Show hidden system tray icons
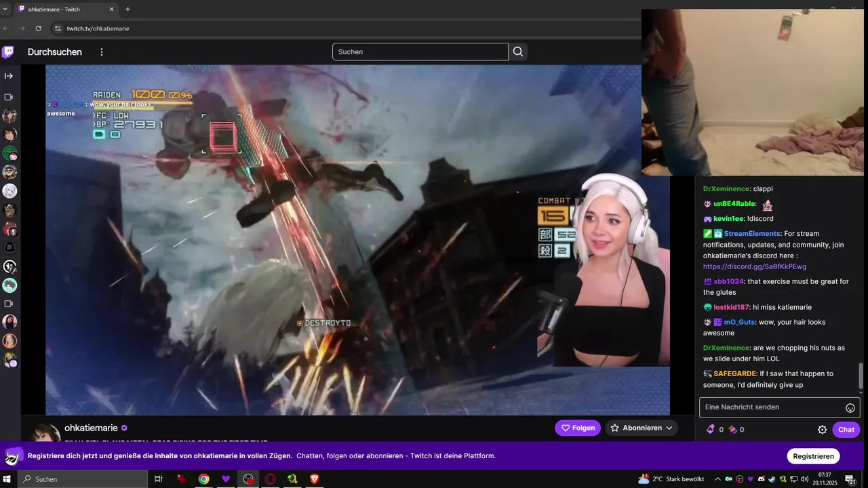This screenshot has height=488, width=868. pyautogui.click(x=718, y=479)
